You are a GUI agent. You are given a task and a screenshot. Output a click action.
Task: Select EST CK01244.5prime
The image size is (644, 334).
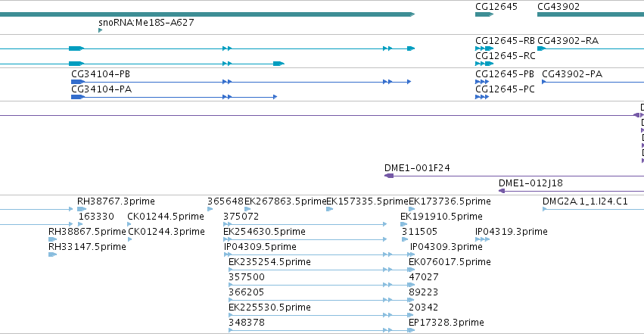coord(166,217)
